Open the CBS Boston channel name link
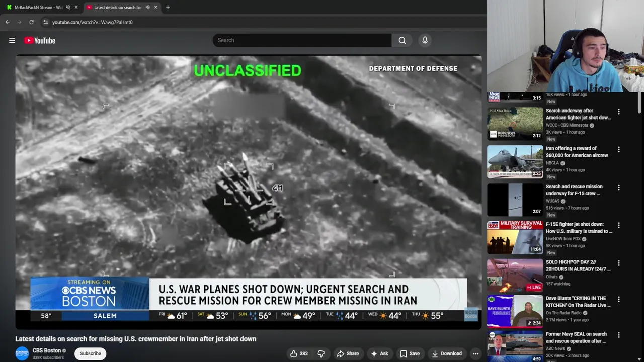Image resolution: width=644 pixels, height=362 pixels. click(47, 350)
